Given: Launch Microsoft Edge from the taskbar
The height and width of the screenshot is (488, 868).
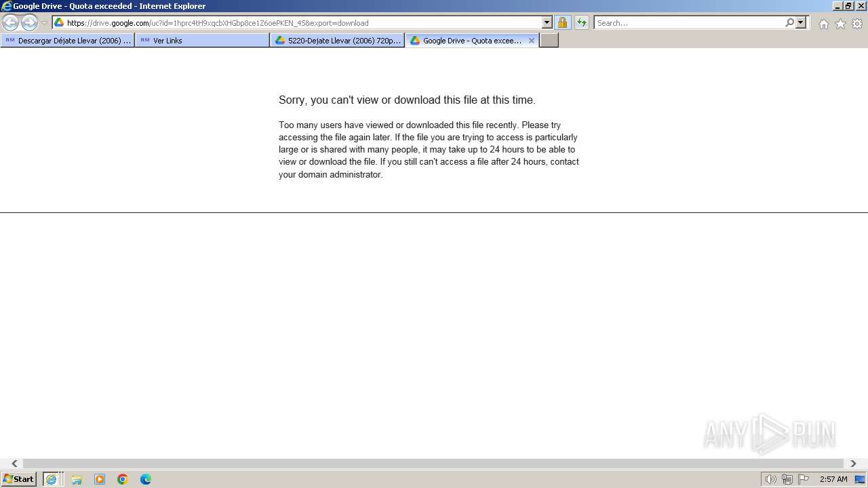Looking at the screenshot, I should pyautogui.click(x=146, y=479).
